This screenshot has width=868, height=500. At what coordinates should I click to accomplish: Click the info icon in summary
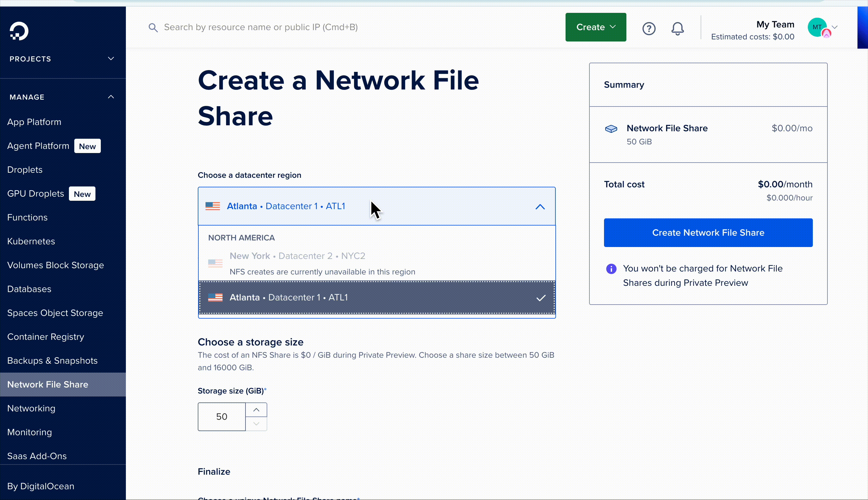611,268
